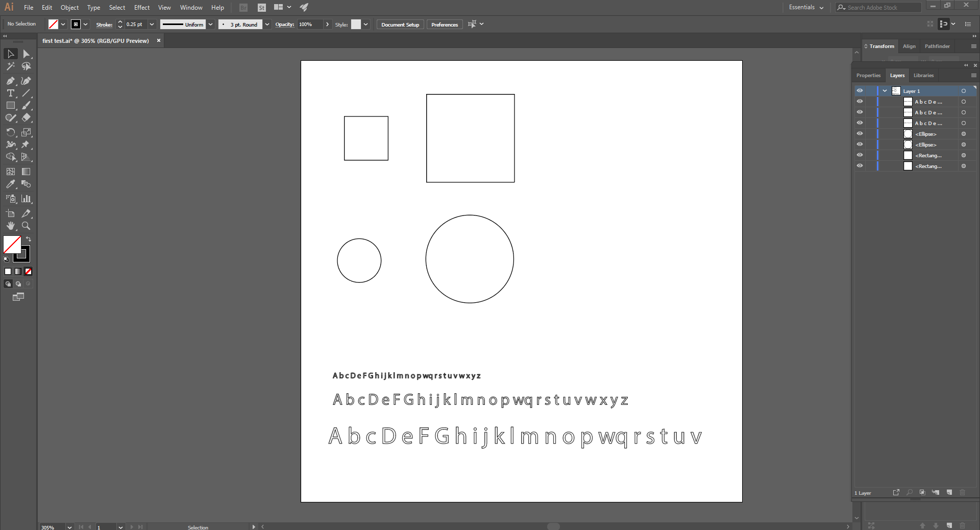This screenshot has height=530, width=980.
Task: Open the artboard number dropdown
Action: click(121, 527)
